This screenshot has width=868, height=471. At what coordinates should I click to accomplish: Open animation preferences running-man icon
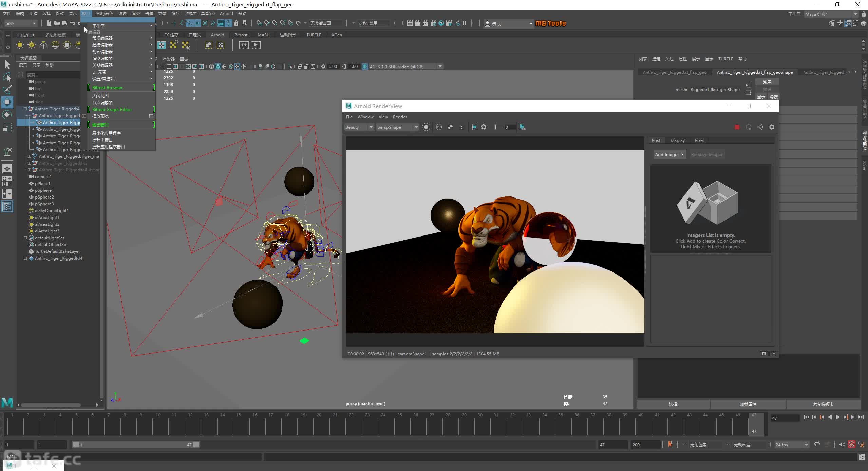pos(861,445)
